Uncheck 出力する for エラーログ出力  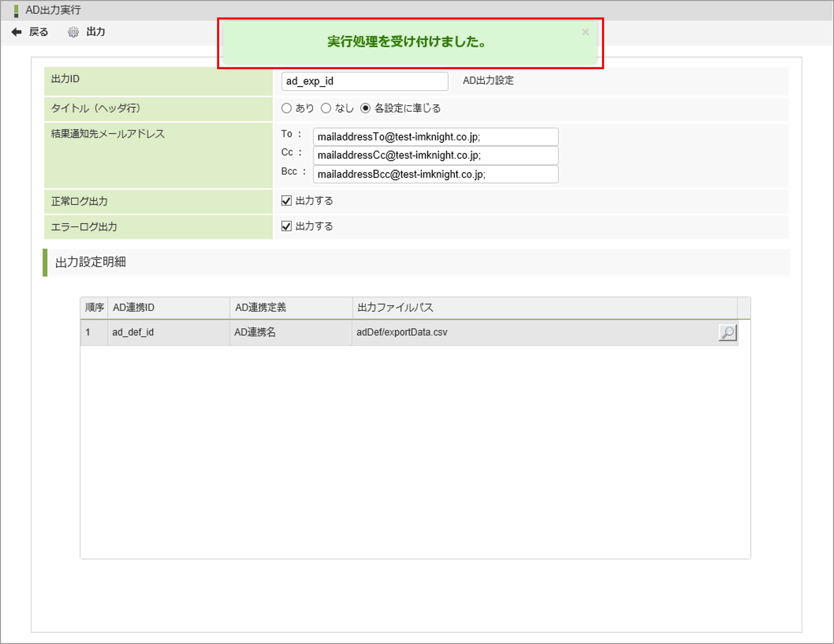tap(286, 226)
